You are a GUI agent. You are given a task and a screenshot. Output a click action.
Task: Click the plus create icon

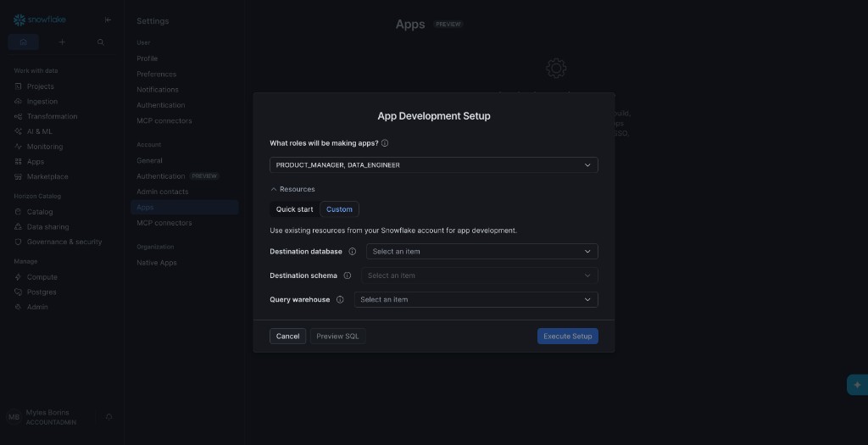(x=62, y=42)
